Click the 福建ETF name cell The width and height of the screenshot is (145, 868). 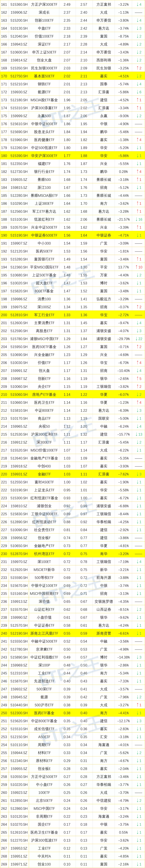pos(44,164)
